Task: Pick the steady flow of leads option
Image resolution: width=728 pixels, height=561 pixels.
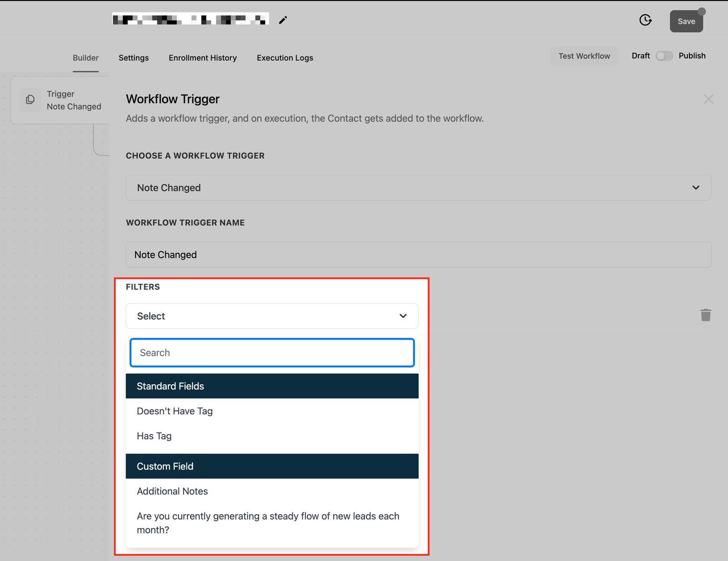Action: pyautogui.click(x=268, y=523)
